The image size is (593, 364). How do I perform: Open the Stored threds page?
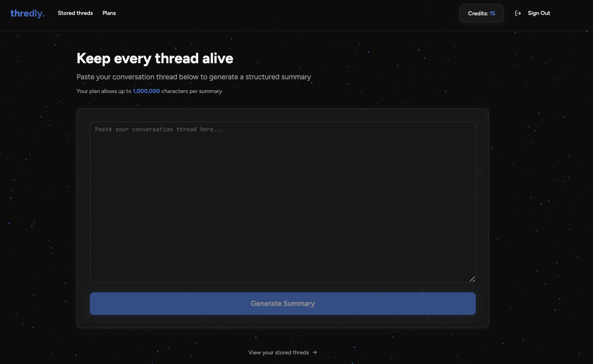pos(75,13)
